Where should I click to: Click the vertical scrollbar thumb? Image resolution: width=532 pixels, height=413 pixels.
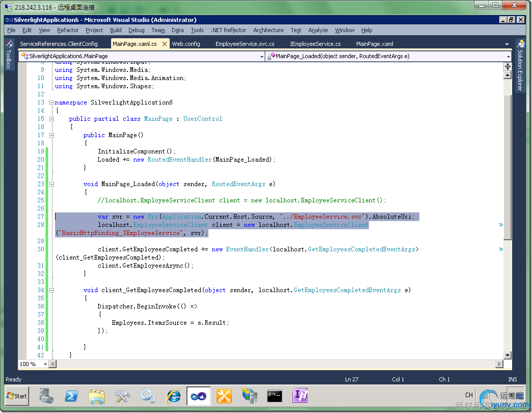[508, 168]
